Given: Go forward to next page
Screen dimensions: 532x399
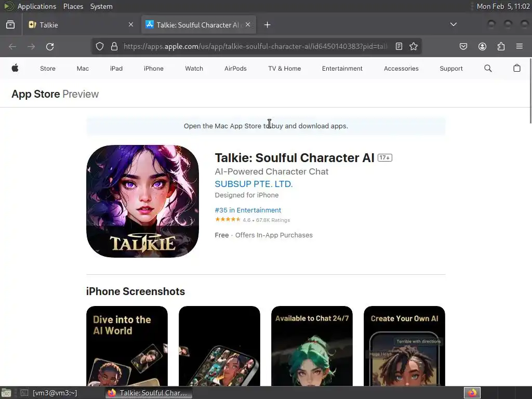Looking at the screenshot, I should tap(31, 46).
